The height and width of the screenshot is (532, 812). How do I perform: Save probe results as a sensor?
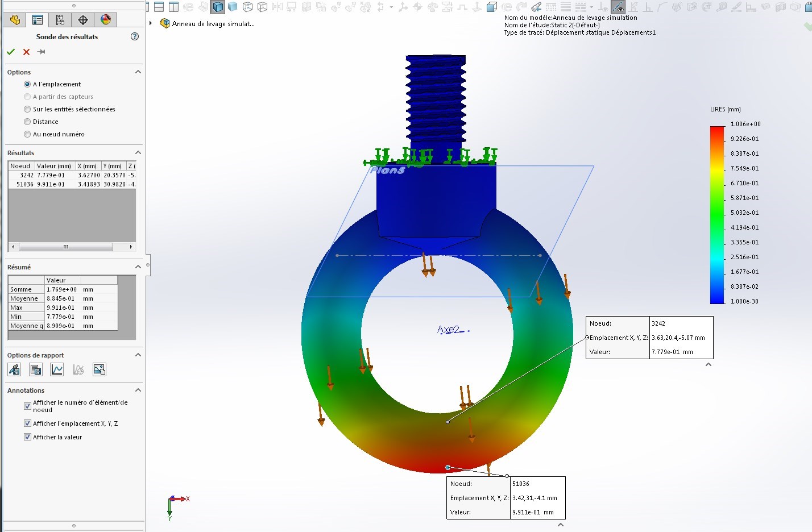coord(14,370)
